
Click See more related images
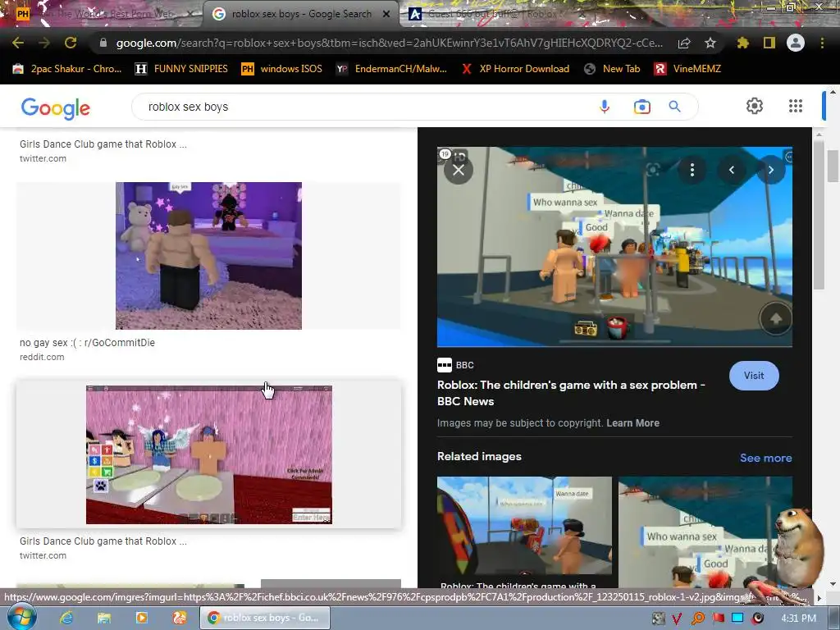point(765,458)
